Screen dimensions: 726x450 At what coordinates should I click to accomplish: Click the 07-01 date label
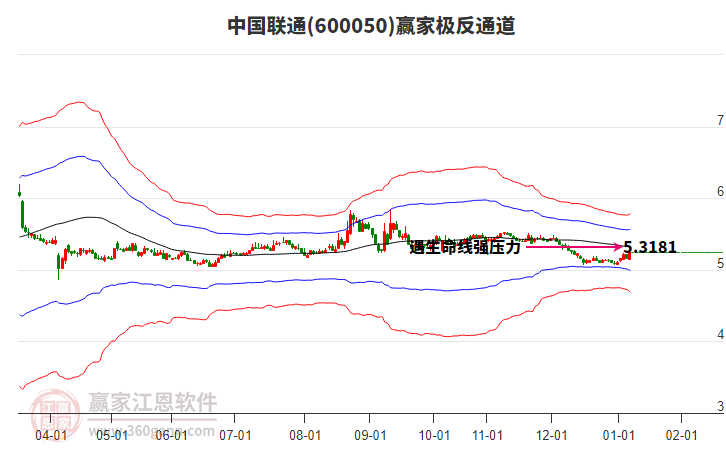235,435
